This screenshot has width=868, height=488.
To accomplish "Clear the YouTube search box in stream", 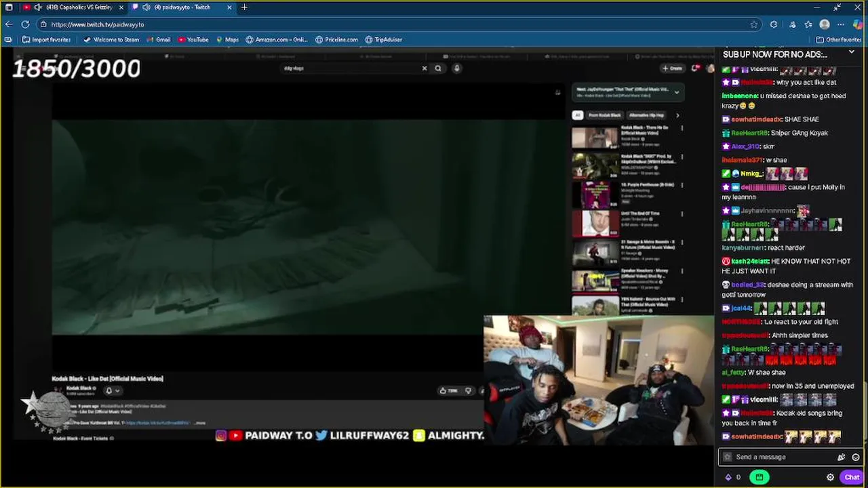I will tap(425, 68).
